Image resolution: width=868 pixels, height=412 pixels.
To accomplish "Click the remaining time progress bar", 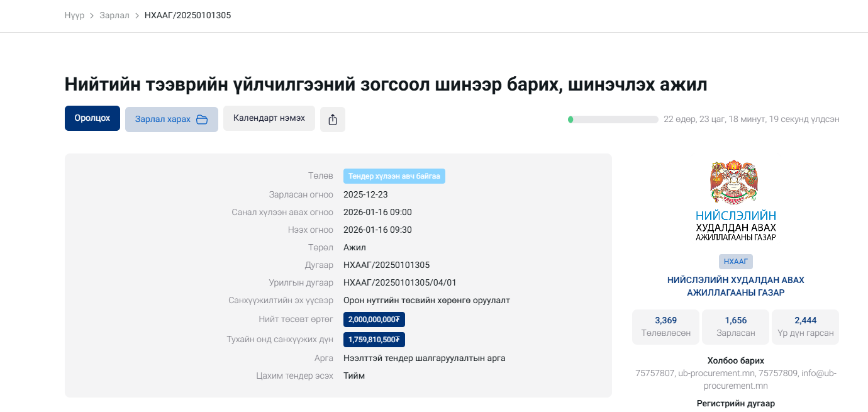I will coord(613,120).
